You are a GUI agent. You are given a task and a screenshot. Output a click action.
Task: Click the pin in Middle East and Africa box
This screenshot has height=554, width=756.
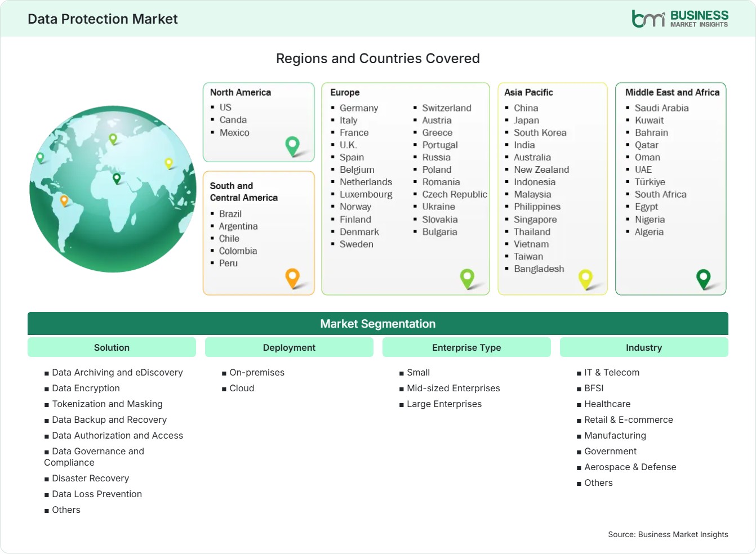point(704,279)
